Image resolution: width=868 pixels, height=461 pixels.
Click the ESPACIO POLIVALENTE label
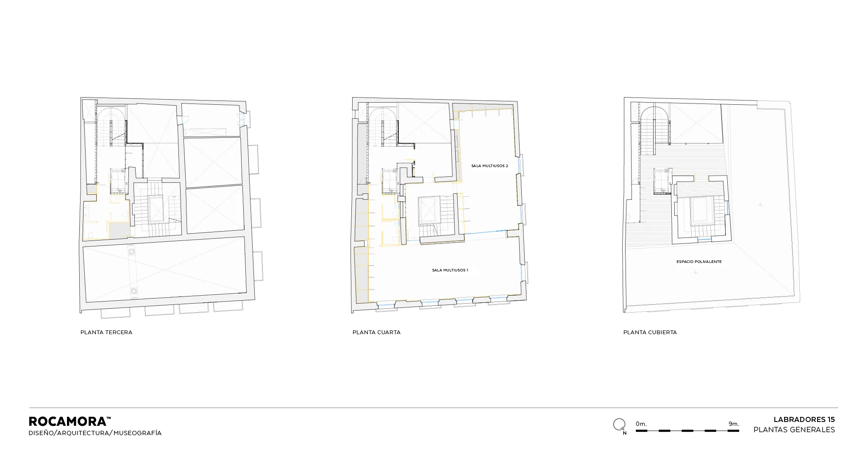pyautogui.click(x=699, y=262)
